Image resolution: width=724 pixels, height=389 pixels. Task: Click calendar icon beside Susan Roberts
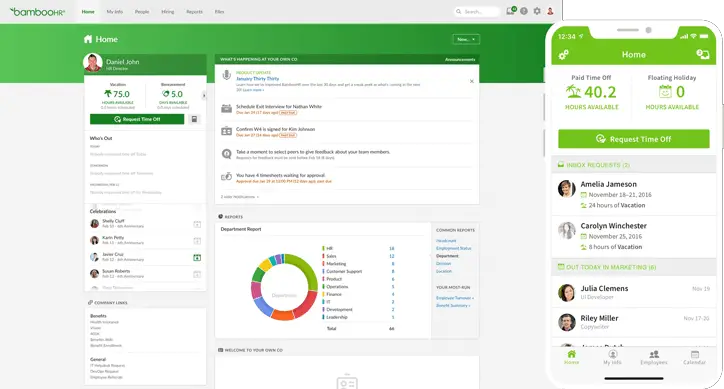point(197,274)
